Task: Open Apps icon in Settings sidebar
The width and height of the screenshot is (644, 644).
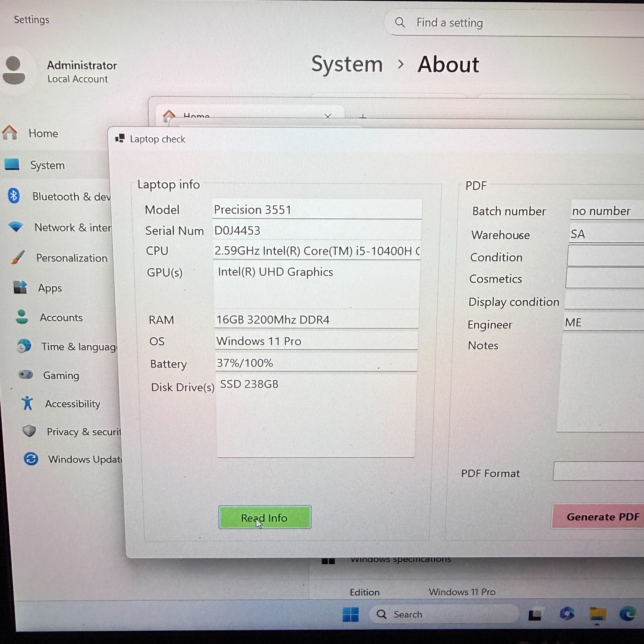Action: click(20, 287)
